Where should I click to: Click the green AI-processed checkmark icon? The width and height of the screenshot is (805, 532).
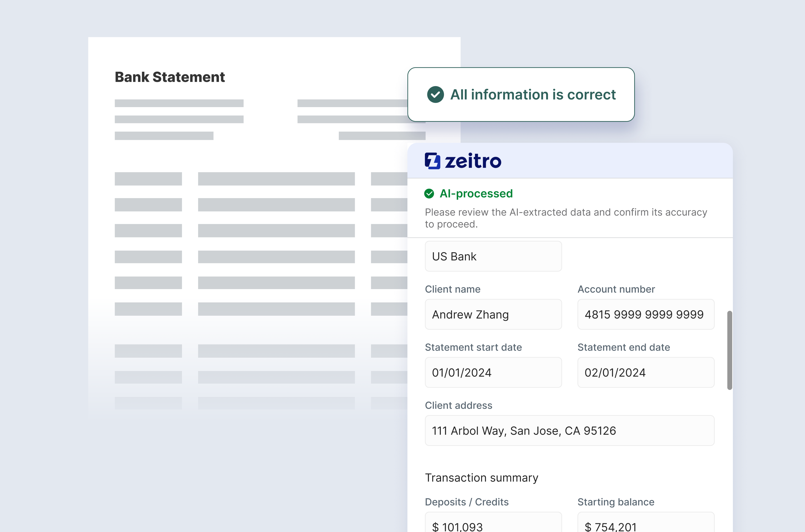tap(429, 193)
